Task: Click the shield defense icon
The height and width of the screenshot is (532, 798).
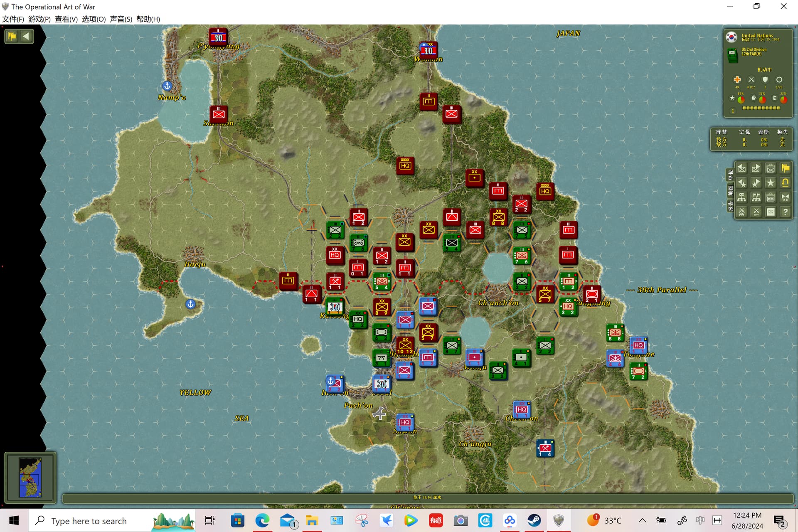Action: tap(765, 79)
